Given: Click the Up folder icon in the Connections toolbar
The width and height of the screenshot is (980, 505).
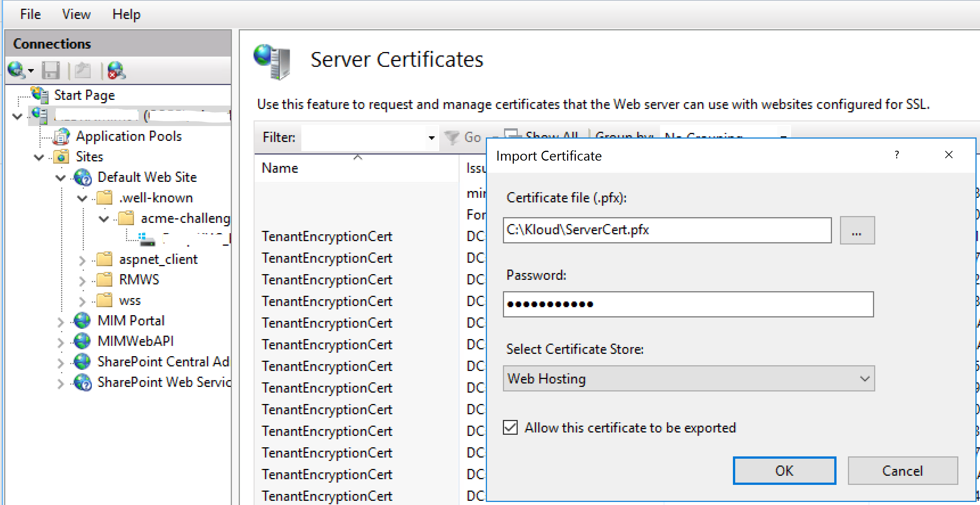Looking at the screenshot, I should [83, 70].
